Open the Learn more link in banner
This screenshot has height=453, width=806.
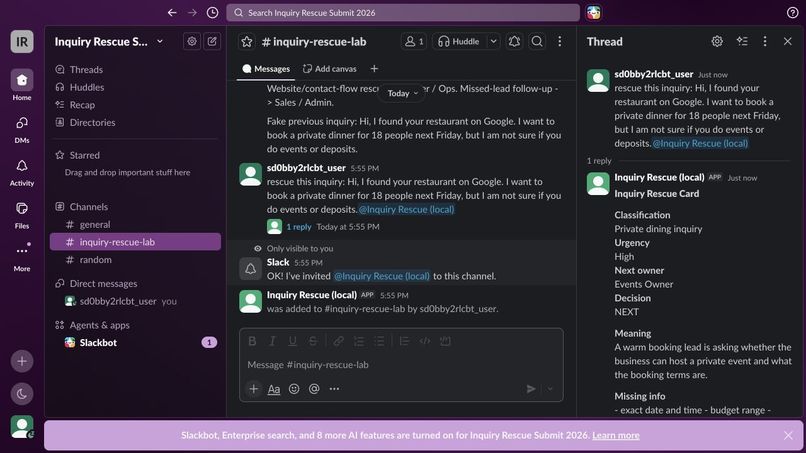click(616, 435)
